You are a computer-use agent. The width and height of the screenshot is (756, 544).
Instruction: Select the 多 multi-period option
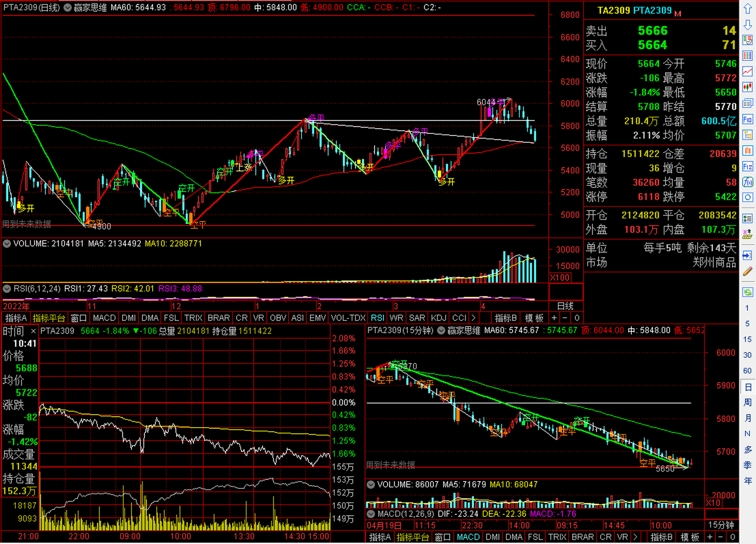(747, 450)
